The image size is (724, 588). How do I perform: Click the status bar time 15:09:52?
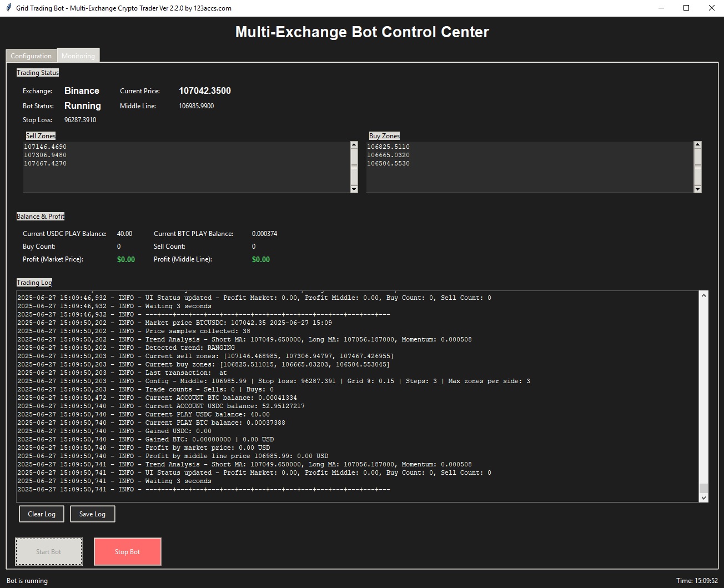coord(697,581)
